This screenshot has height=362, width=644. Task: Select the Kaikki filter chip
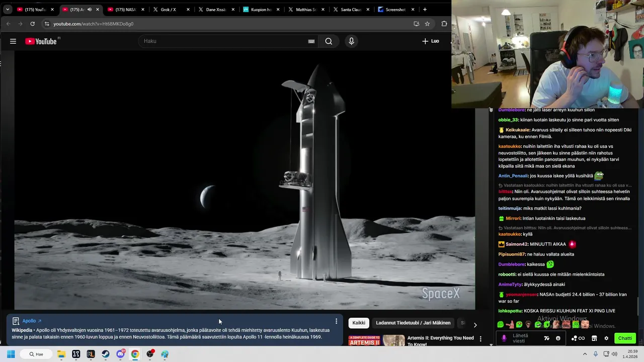[359, 323]
